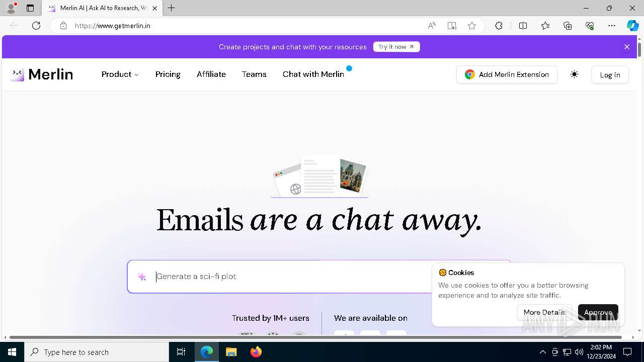Open a new tab with plus button
This screenshot has height=362, width=644.
click(172, 8)
